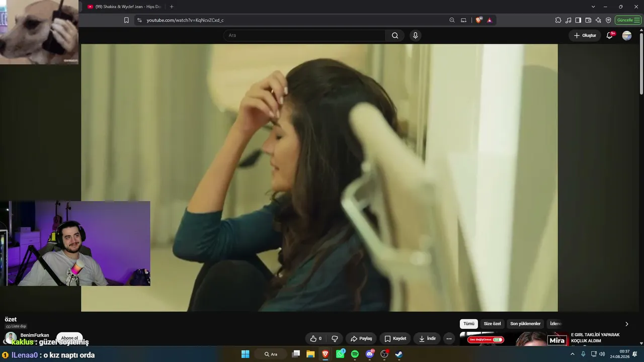
Task: Toggle the browser sidebar panel icon
Action: pyautogui.click(x=578, y=20)
